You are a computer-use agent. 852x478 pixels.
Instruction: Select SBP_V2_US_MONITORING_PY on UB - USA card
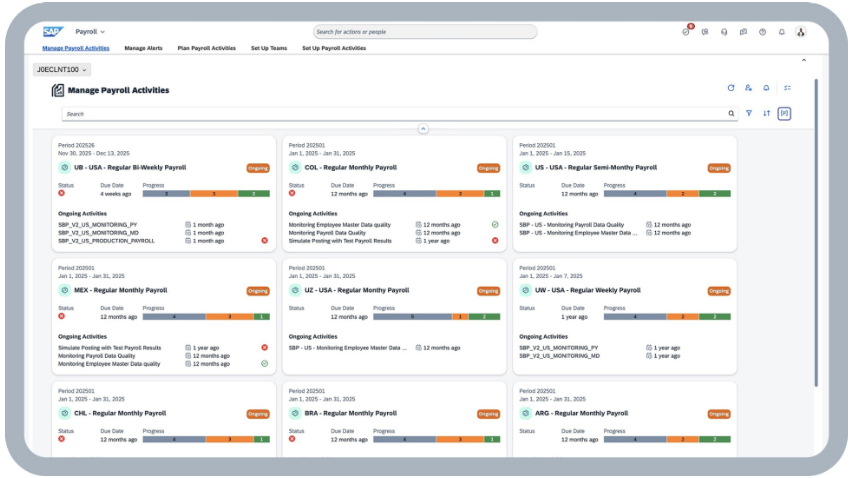tap(98, 224)
